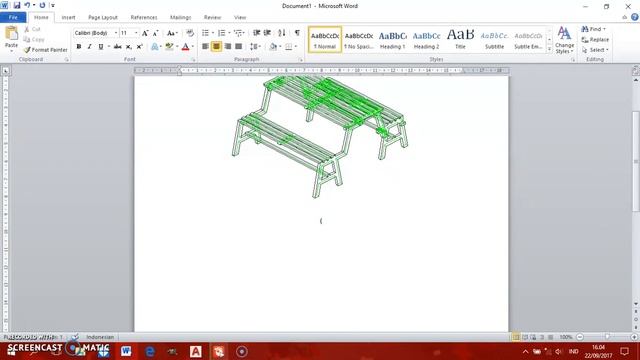Click the Copy command
The width and height of the screenshot is (640, 360).
(x=33, y=40)
